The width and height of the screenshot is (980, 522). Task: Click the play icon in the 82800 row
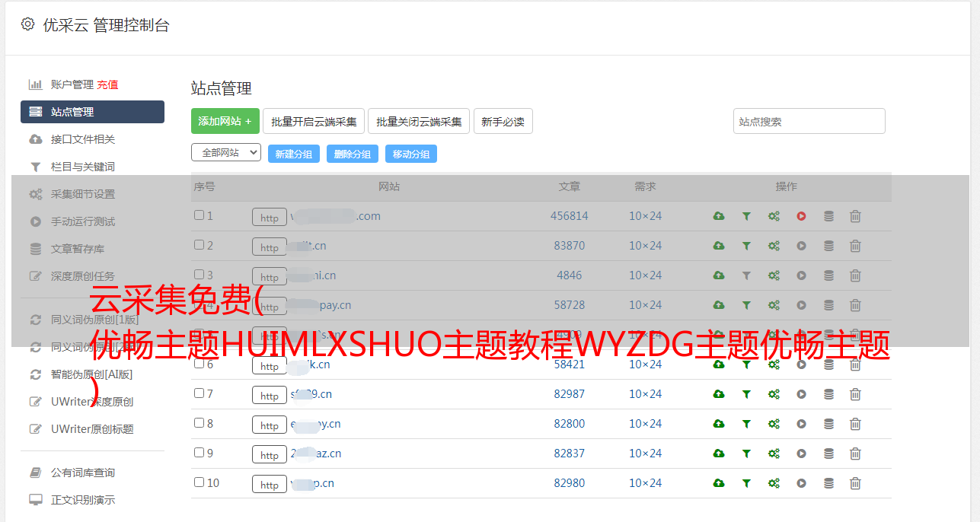pyautogui.click(x=801, y=424)
